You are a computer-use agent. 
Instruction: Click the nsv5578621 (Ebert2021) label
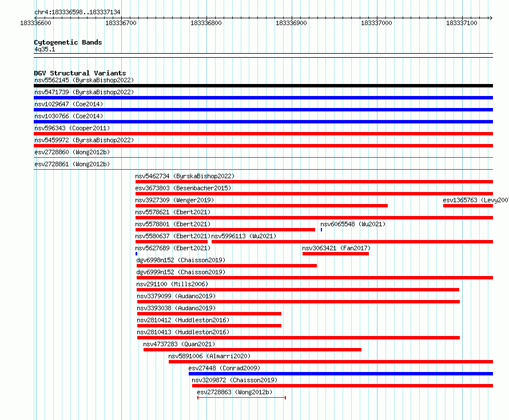coord(173,212)
